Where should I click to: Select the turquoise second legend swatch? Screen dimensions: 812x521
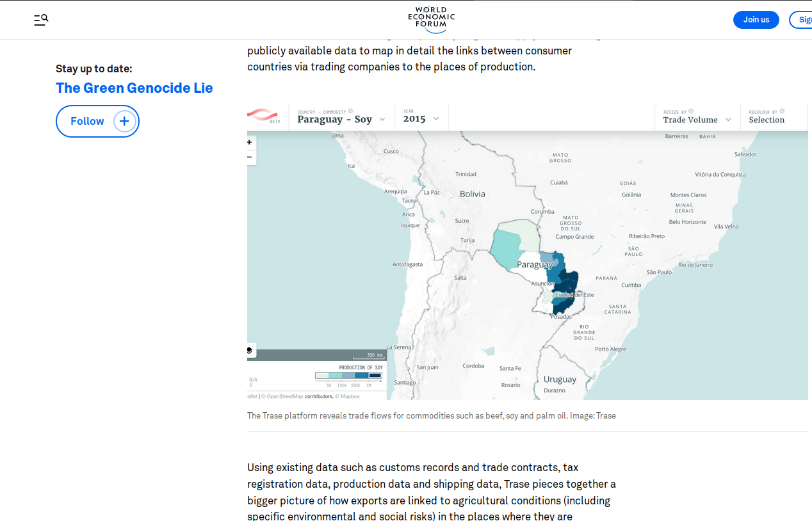pyautogui.click(x=336, y=376)
